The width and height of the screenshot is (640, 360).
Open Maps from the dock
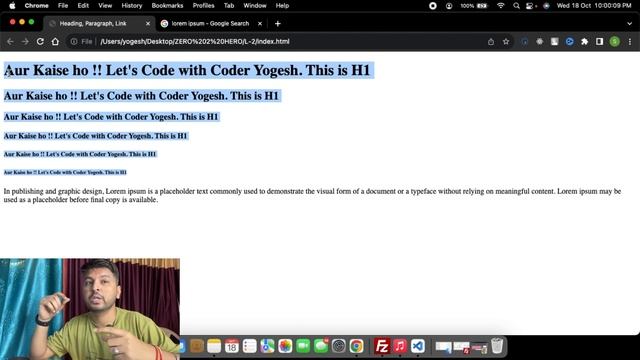[267, 346]
